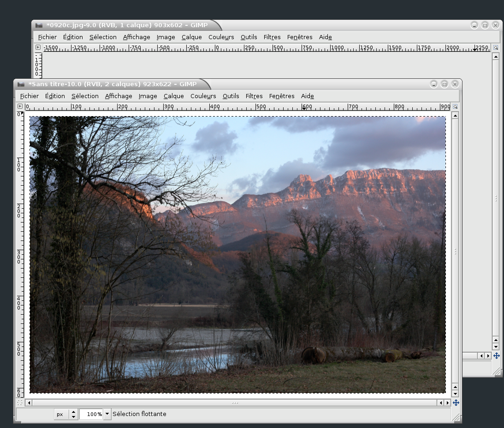Toggle the Quick Mask button at bottom-left
504x428 pixels.
click(x=20, y=403)
